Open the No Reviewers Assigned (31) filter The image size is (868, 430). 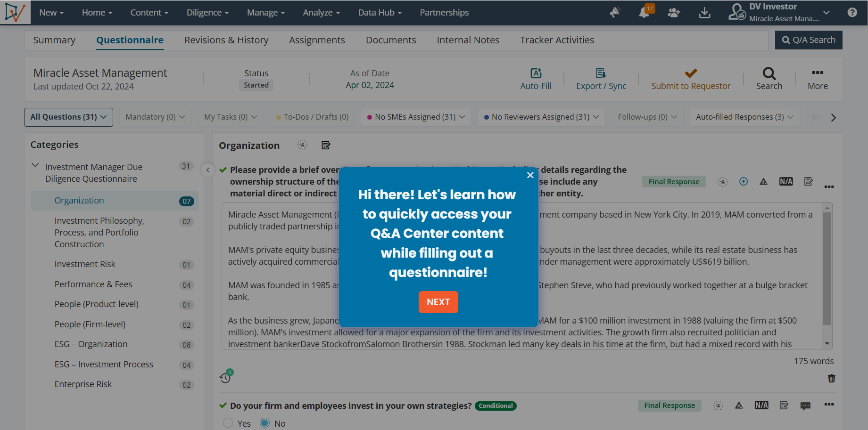pos(541,117)
